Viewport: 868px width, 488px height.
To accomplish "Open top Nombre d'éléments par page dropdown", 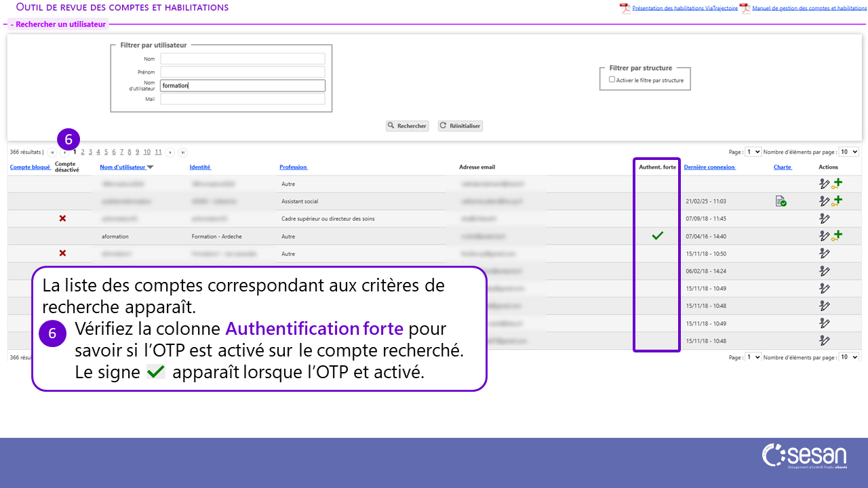I will point(848,152).
